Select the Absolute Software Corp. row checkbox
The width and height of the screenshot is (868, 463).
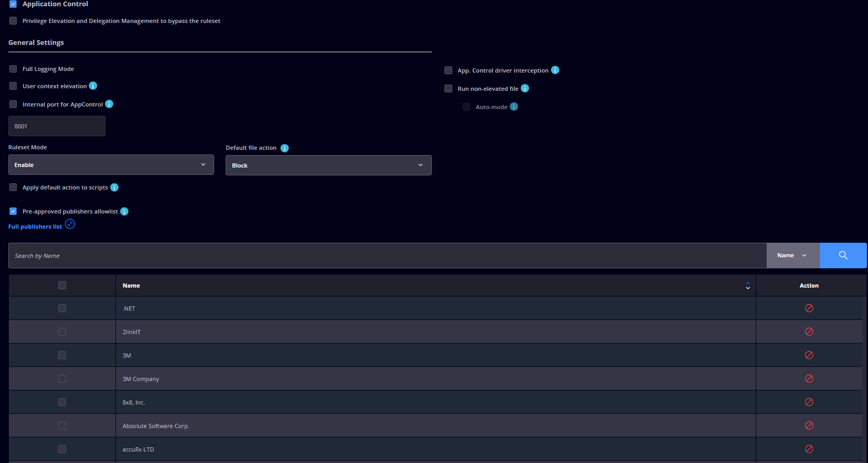(x=62, y=425)
